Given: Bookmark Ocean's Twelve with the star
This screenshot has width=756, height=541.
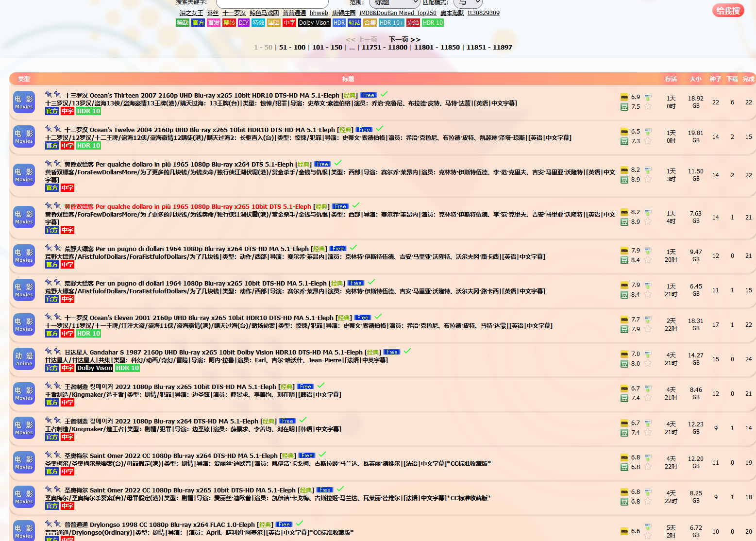Looking at the screenshot, I should 648,141.
